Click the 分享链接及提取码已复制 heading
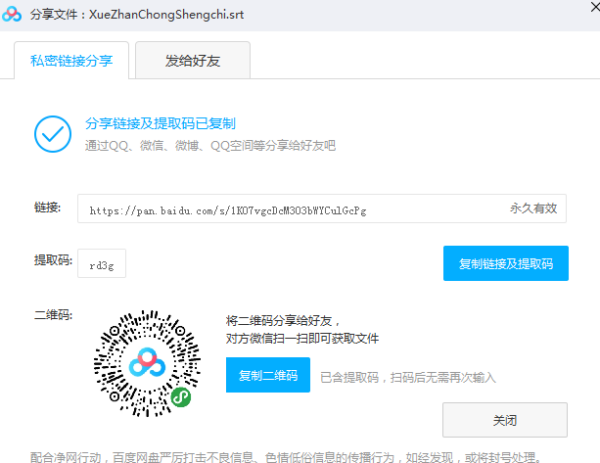Viewport: 600px width, 463px height. (160, 124)
